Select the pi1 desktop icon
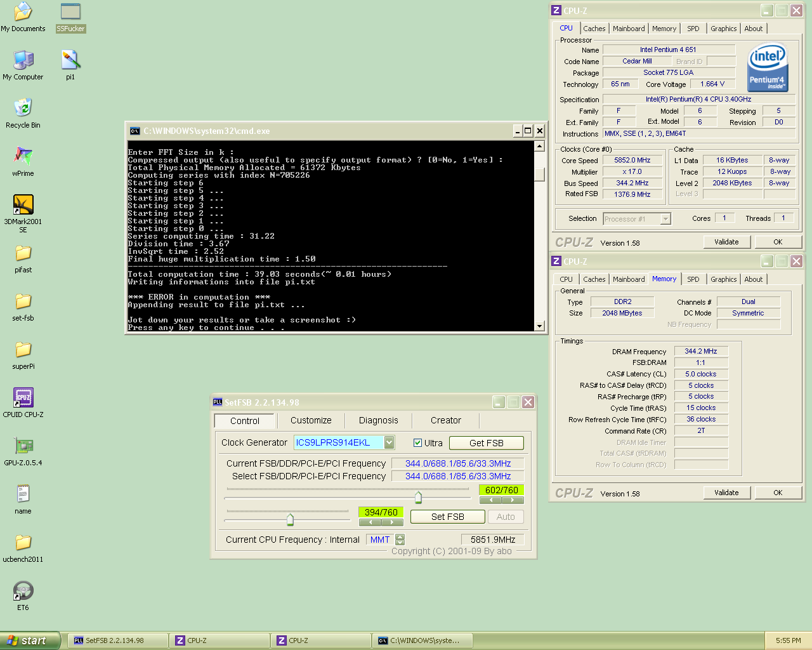Screen dimensions: 812x650 point(70,65)
